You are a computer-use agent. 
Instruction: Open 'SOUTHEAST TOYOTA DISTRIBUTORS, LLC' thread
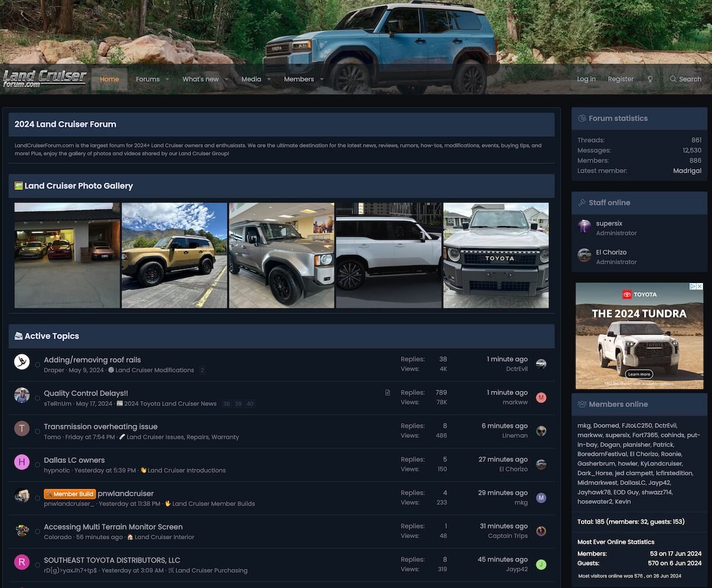click(x=112, y=560)
